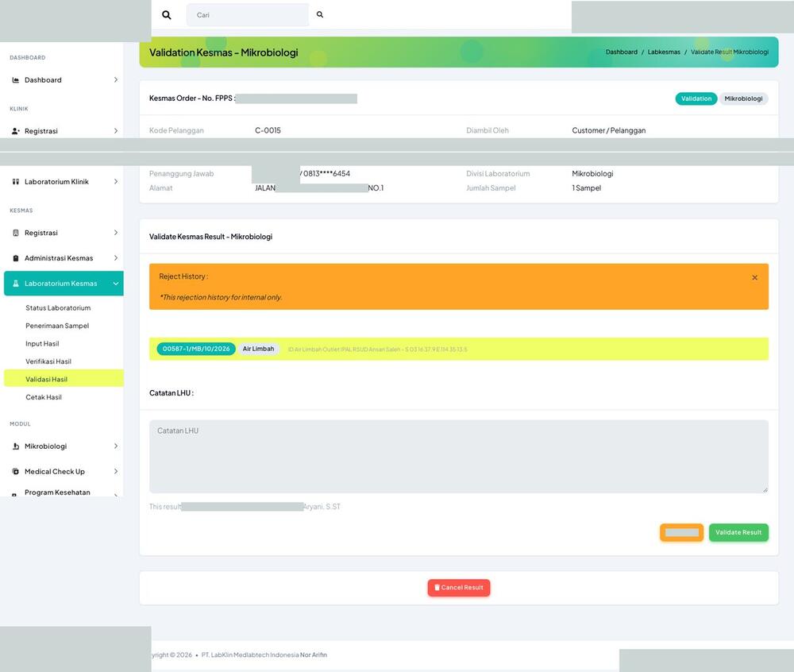Viewport: 794px width, 672px height.
Task: Expand the Dashboard menu chevron
Action: 115,80
